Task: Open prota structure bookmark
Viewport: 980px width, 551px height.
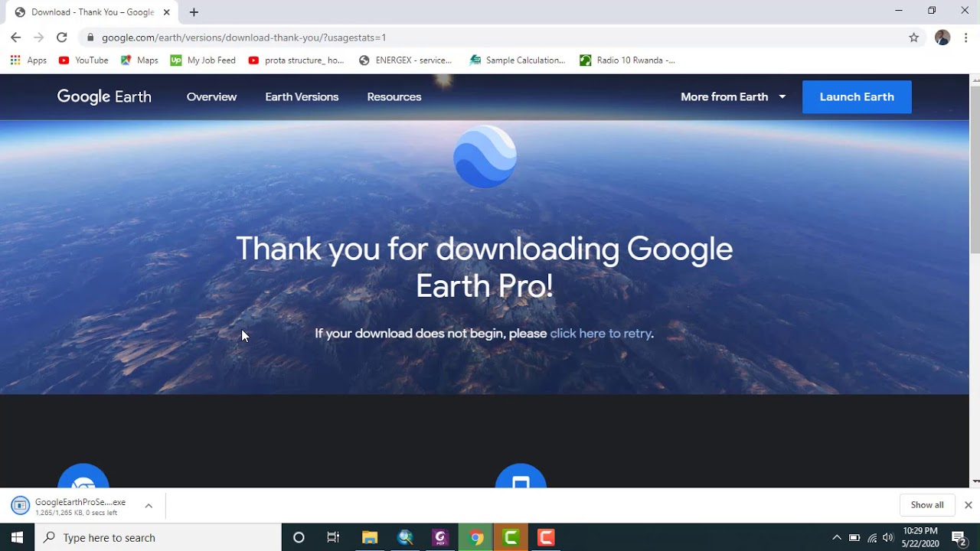Action: (x=296, y=60)
